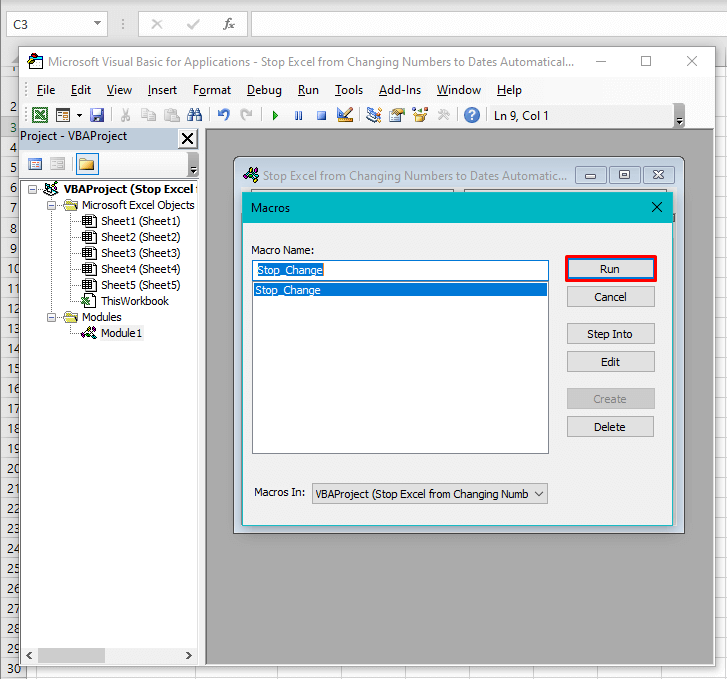The width and height of the screenshot is (727, 679).
Task: Select Sheet5 (Sheet5) in project tree
Action: (x=140, y=285)
